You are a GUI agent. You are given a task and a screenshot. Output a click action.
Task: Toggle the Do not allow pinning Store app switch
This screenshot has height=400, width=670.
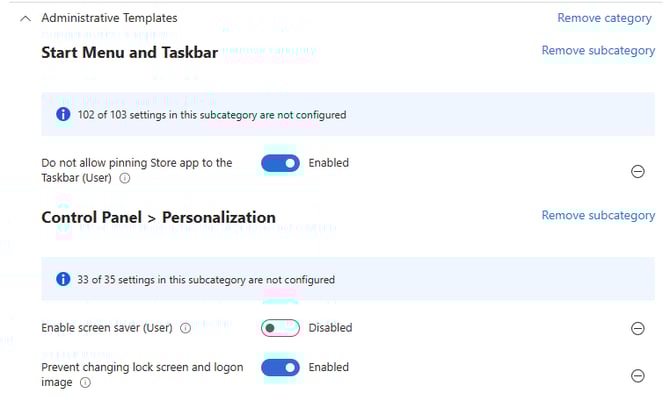[281, 163]
